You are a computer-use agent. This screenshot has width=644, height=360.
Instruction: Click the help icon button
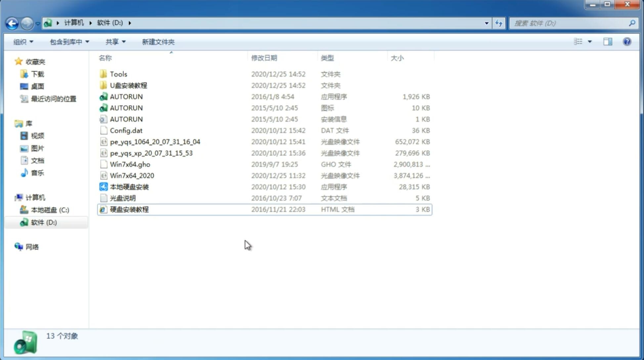click(x=627, y=42)
